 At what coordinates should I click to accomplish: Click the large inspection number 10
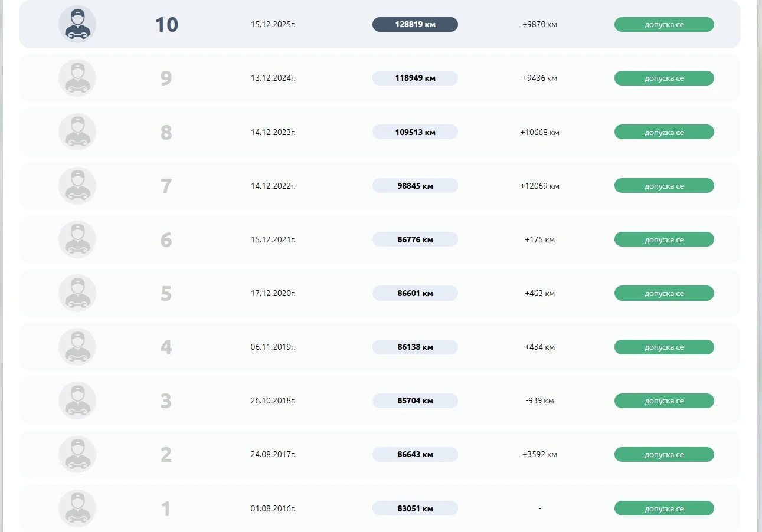point(166,25)
